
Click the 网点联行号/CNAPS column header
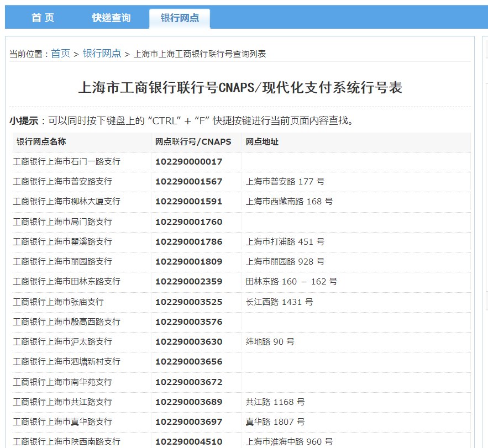193,141
